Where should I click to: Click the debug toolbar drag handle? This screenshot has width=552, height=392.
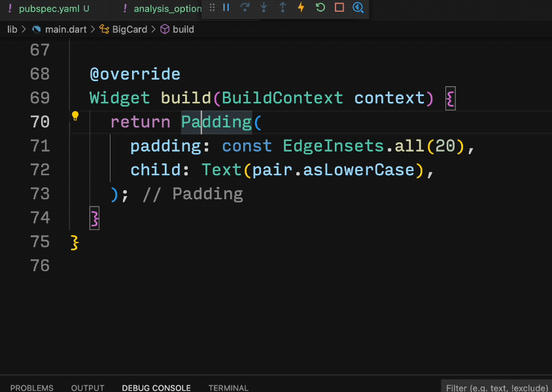[x=211, y=8]
